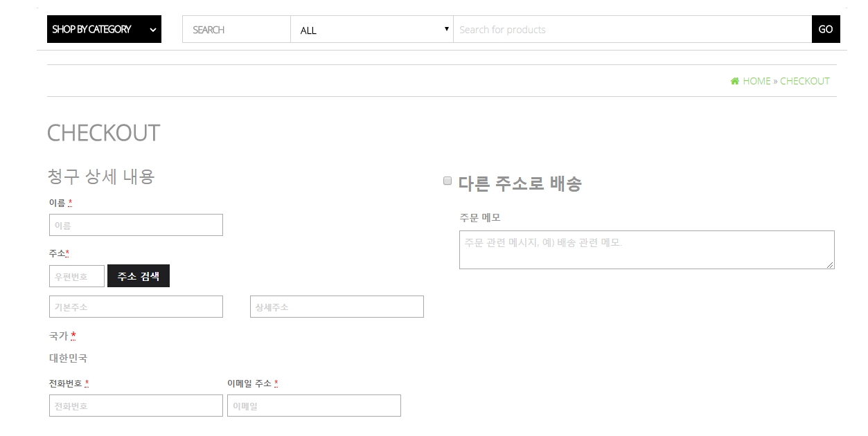Focus the Search for products field
868x436 pixels.
point(632,30)
